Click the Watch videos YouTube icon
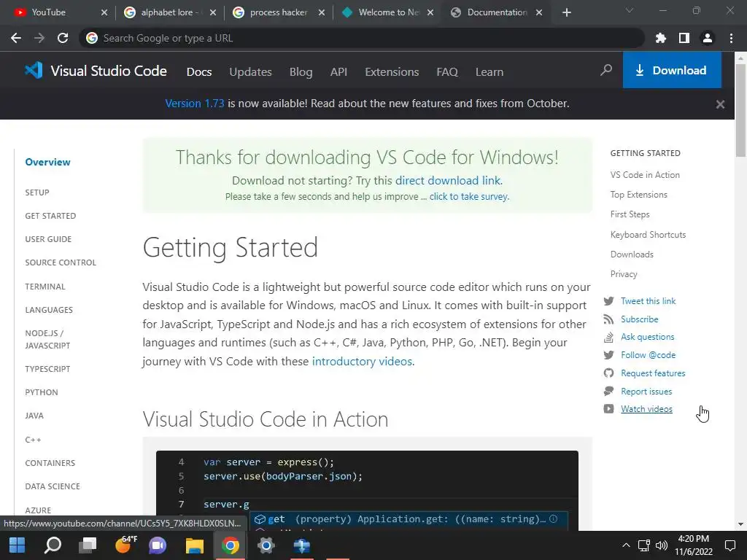 point(608,408)
